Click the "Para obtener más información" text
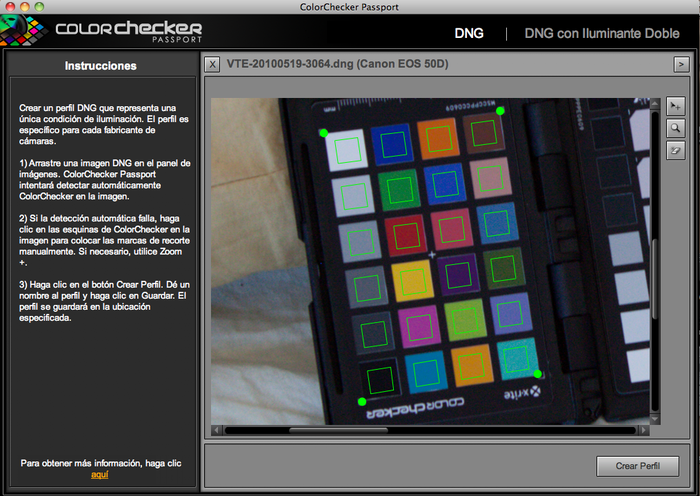The image size is (700, 496). coord(101,463)
